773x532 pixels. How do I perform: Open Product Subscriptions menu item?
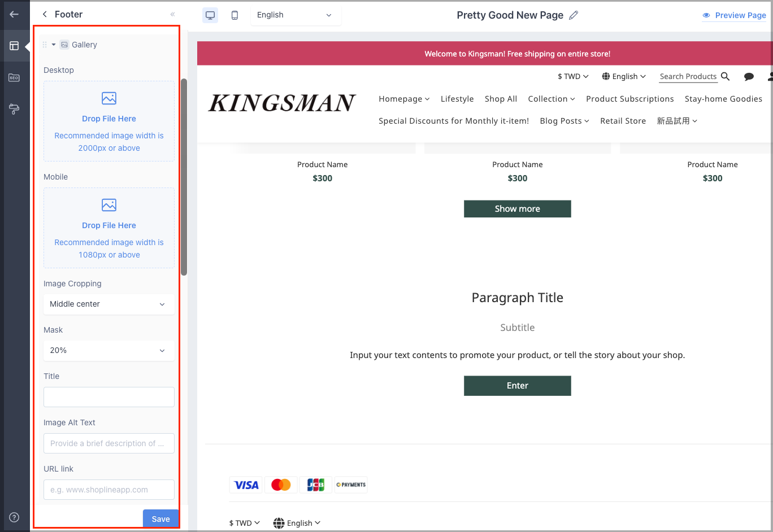(629, 99)
